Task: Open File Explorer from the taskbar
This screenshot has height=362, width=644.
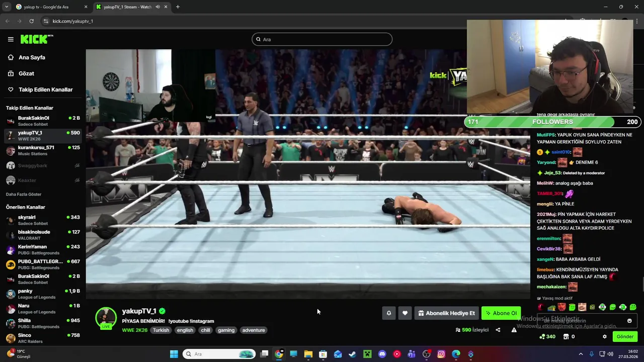Action: pyautogui.click(x=308, y=354)
